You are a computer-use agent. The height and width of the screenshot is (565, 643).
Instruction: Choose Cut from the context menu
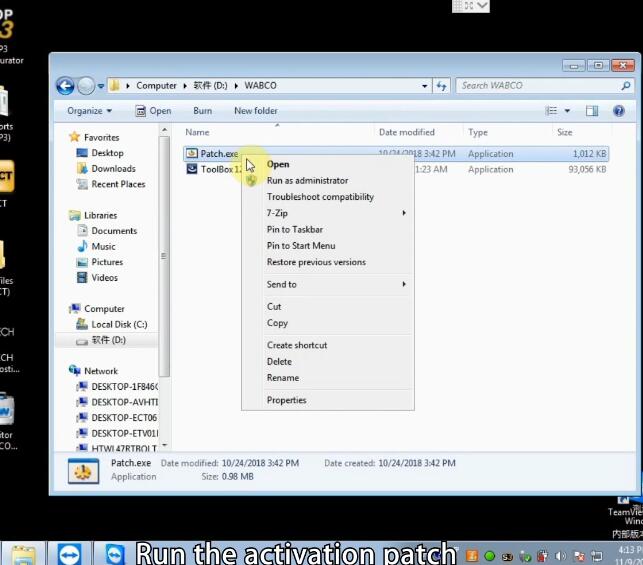click(x=328, y=307)
